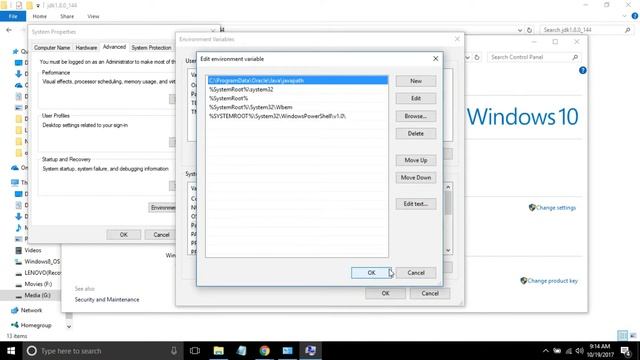Open File menu in File Explorer
This screenshot has width=640, height=360.
tap(13, 16)
